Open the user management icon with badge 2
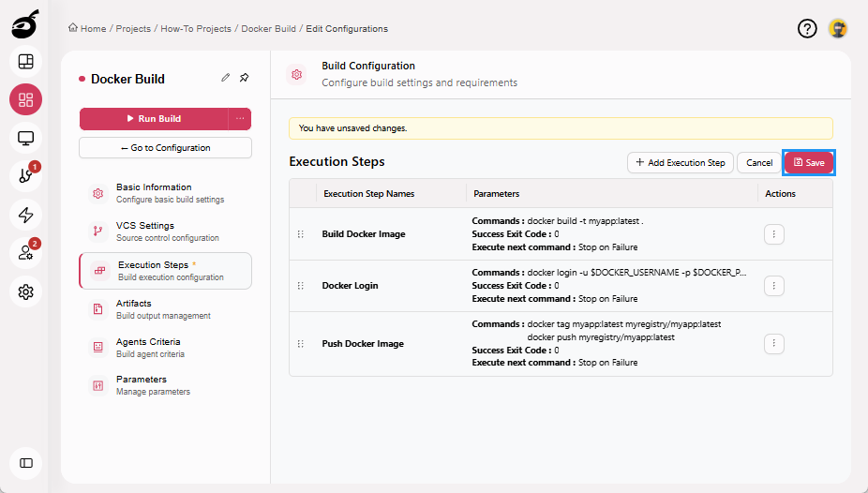 click(25, 253)
